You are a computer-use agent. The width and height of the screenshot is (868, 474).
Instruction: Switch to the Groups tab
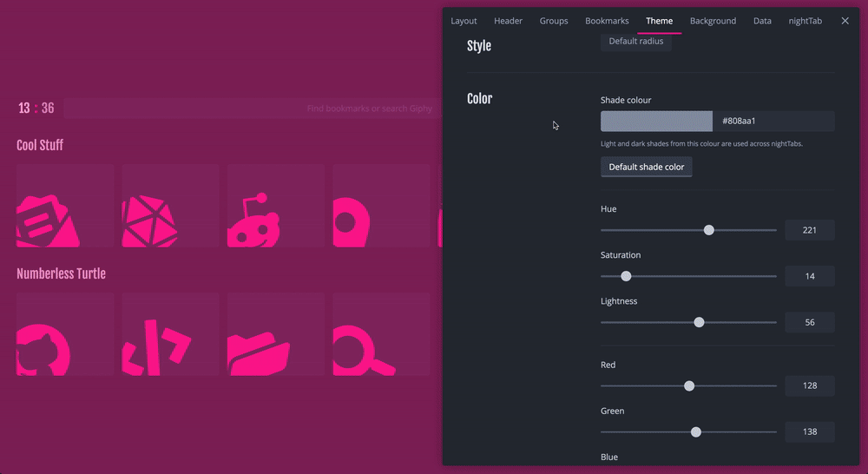tap(554, 21)
